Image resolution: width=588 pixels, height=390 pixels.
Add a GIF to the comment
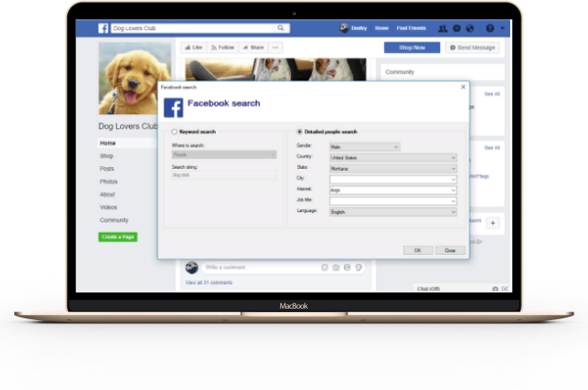(x=347, y=267)
